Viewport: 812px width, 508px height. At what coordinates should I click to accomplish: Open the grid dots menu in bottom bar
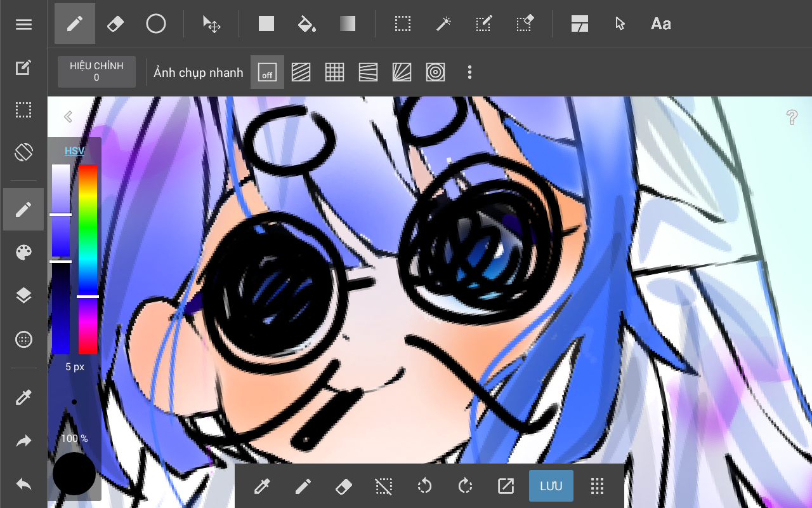(x=596, y=486)
